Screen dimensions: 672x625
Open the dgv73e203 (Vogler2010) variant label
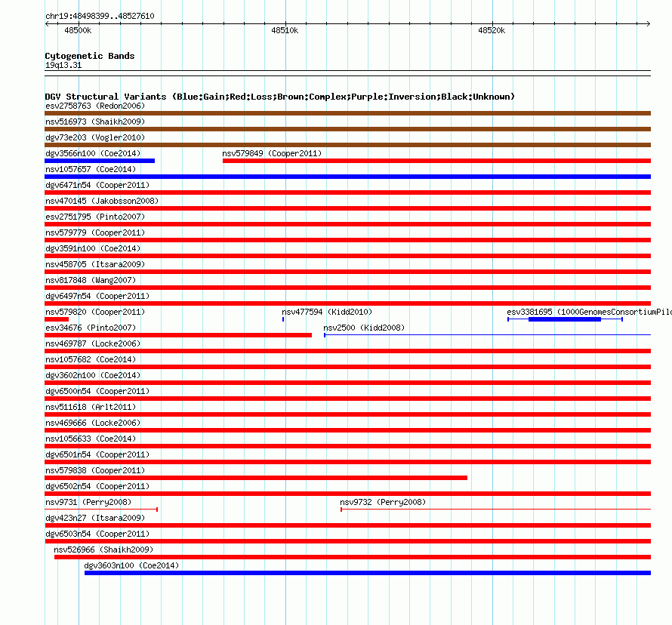point(95,137)
